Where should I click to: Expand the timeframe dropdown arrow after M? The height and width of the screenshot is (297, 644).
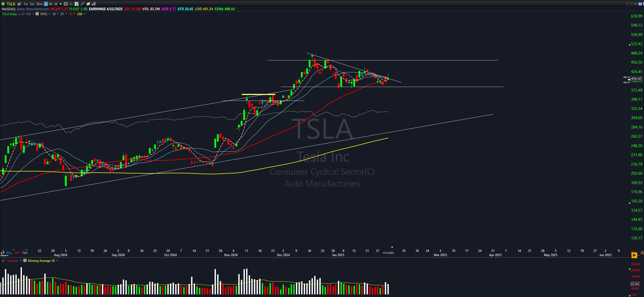pos(60,4)
